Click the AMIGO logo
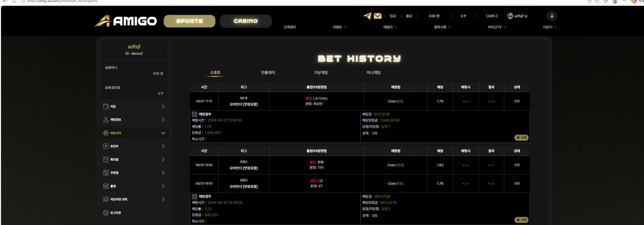The height and width of the screenshot is (225, 644). tap(126, 21)
